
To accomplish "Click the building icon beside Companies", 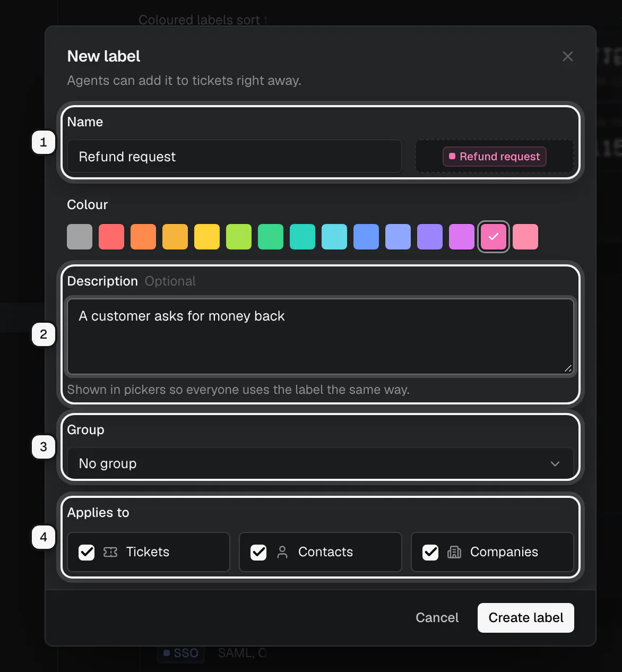I will click(x=454, y=553).
